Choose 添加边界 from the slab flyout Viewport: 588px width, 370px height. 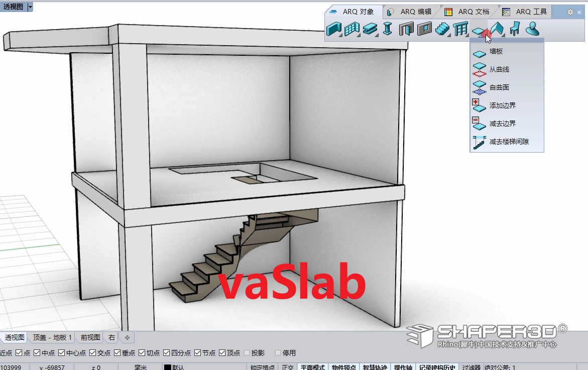[507, 105]
